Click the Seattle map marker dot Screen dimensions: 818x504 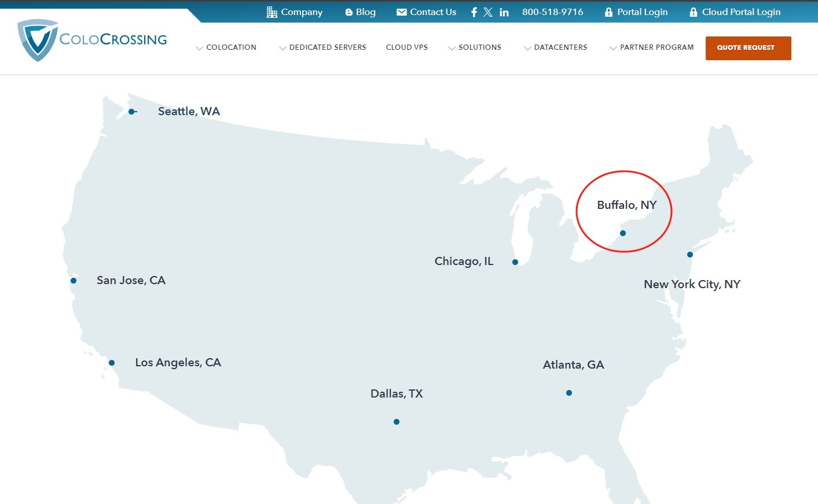pyautogui.click(x=131, y=112)
